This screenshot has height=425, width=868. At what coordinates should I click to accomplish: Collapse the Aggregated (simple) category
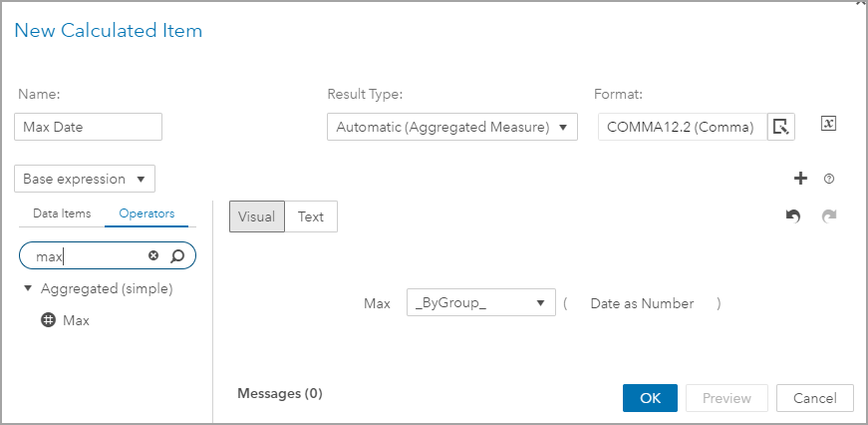pos(28,288)
